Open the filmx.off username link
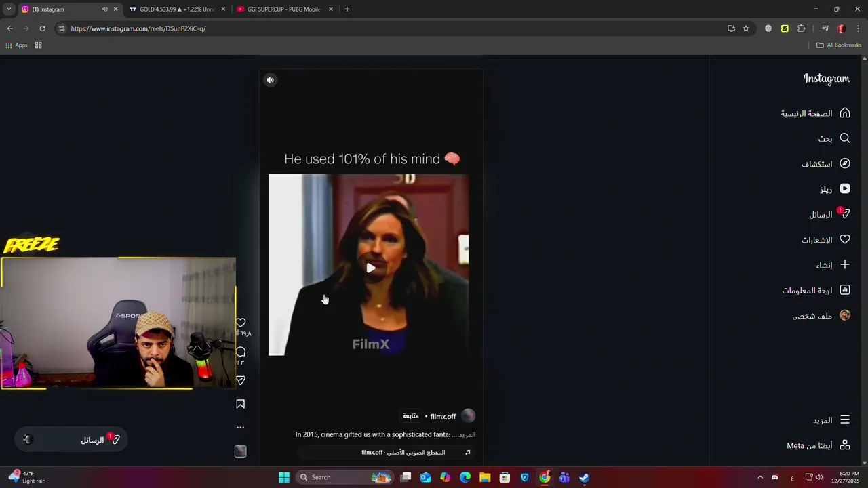 (x=443, y=416)
